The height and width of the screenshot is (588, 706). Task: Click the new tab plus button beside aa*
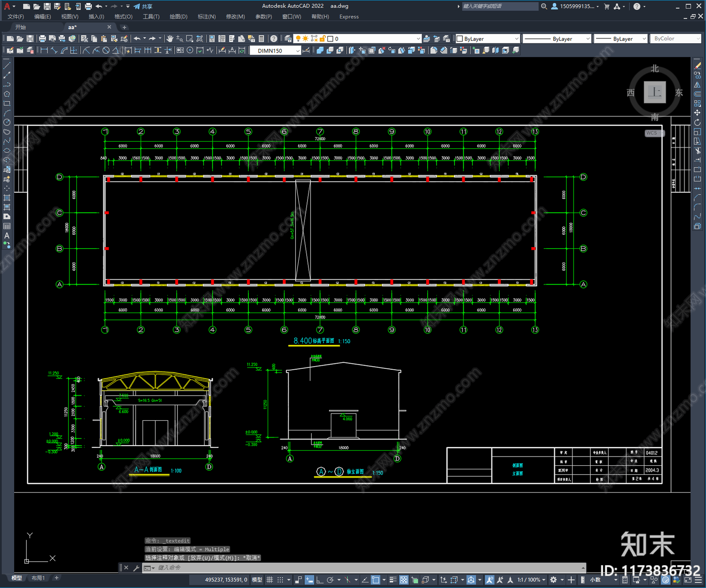[x=124, y=27]
